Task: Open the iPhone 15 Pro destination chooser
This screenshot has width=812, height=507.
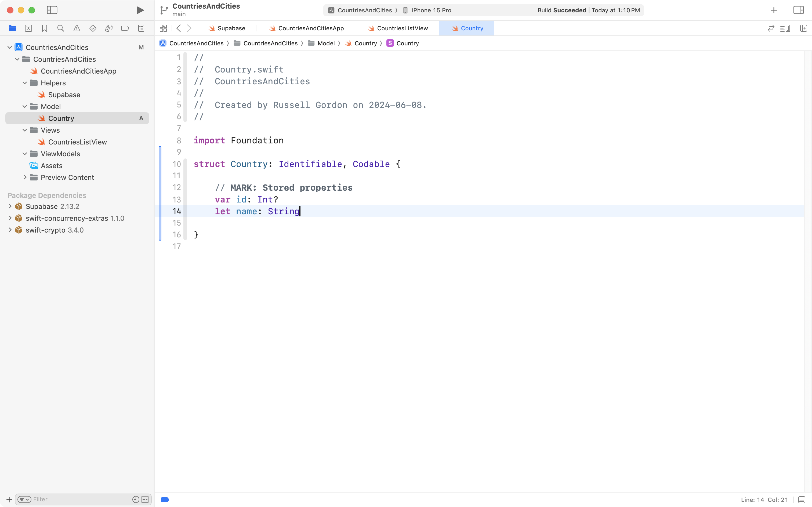Action: (432, 10)
